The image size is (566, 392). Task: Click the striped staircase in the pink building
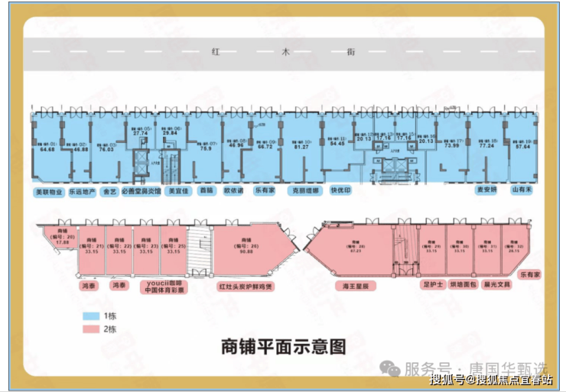pos(200,249)
